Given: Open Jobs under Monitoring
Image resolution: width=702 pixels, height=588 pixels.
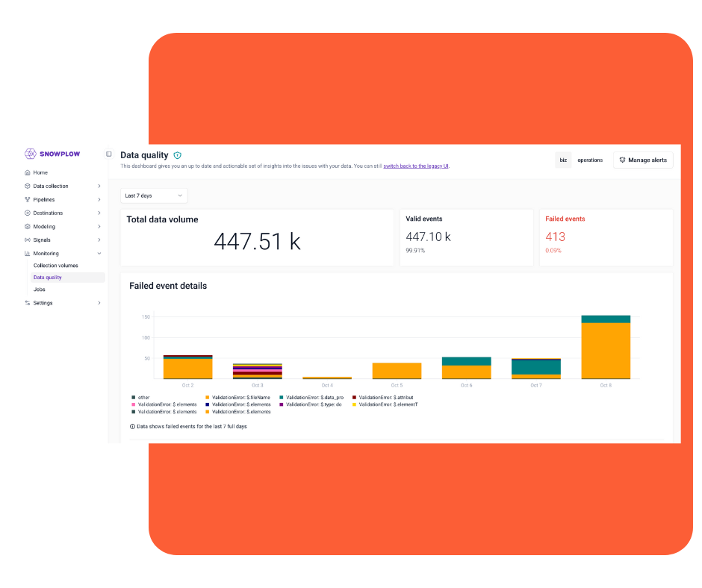Looking at the screenshot, I should point(40,290).
